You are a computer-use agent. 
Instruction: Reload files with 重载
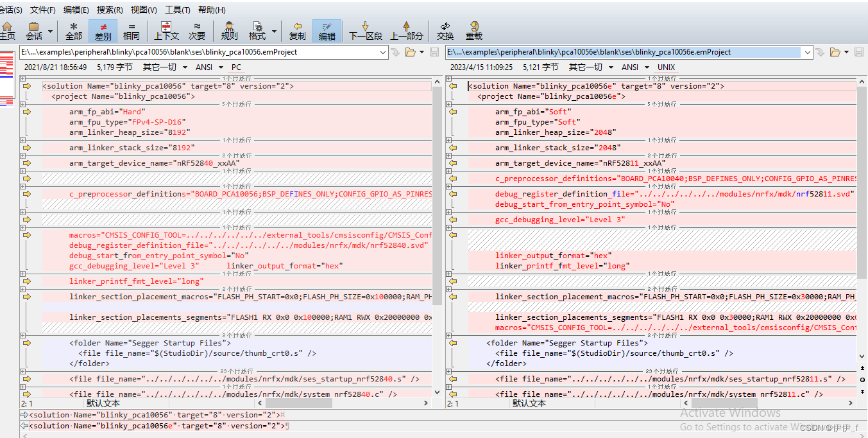(x=474, y=30)
